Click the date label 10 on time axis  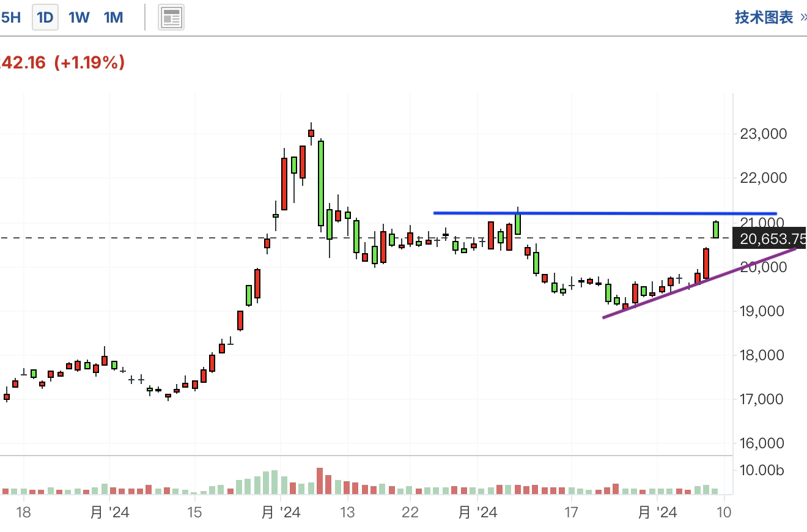point(724,512)
